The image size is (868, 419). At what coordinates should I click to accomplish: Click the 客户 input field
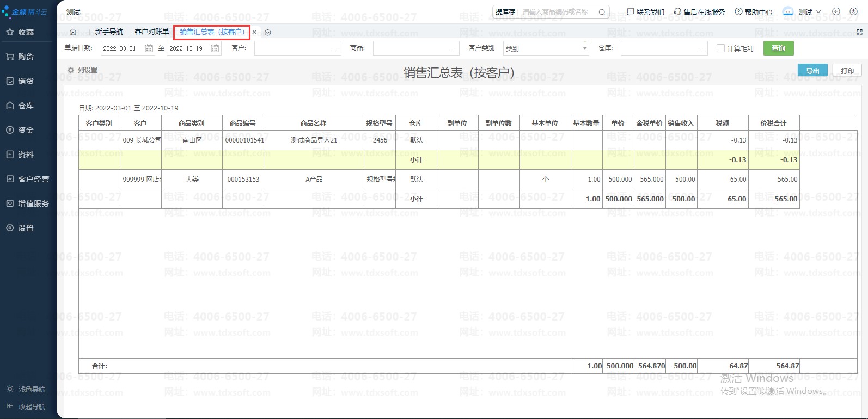coord(293,48)
